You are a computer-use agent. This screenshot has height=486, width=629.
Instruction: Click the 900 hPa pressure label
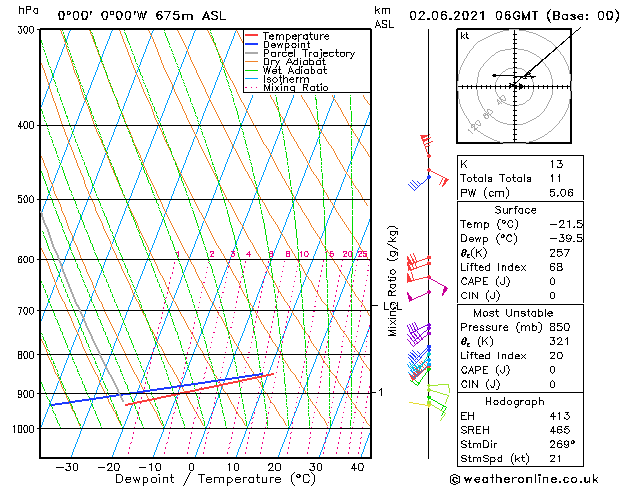(28, 394)
